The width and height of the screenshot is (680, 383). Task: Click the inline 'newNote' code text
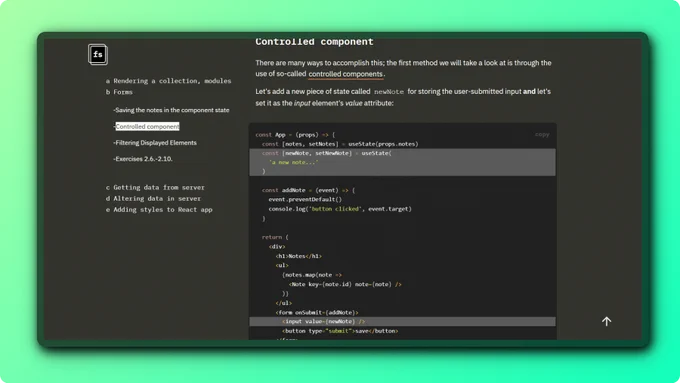coord(389,92)
